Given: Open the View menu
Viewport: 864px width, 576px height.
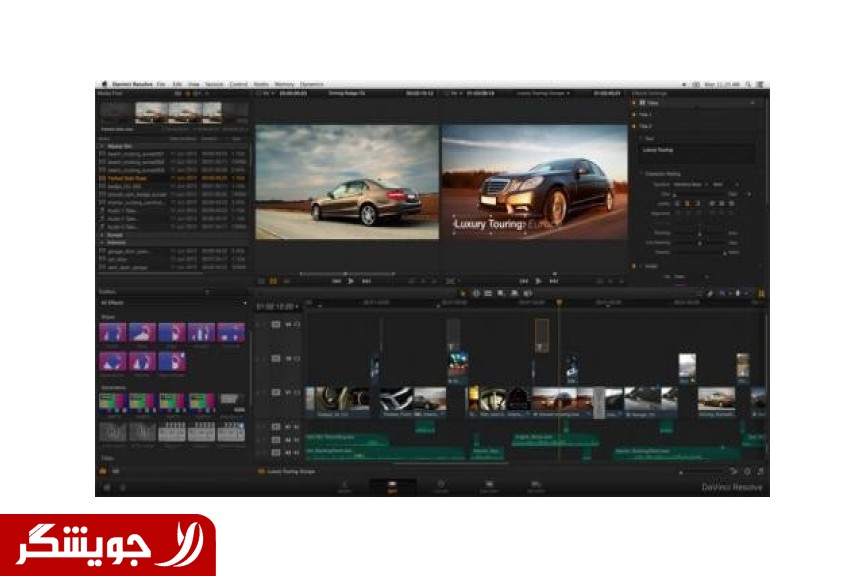Looking at the screenshot, I should point(193,84).
